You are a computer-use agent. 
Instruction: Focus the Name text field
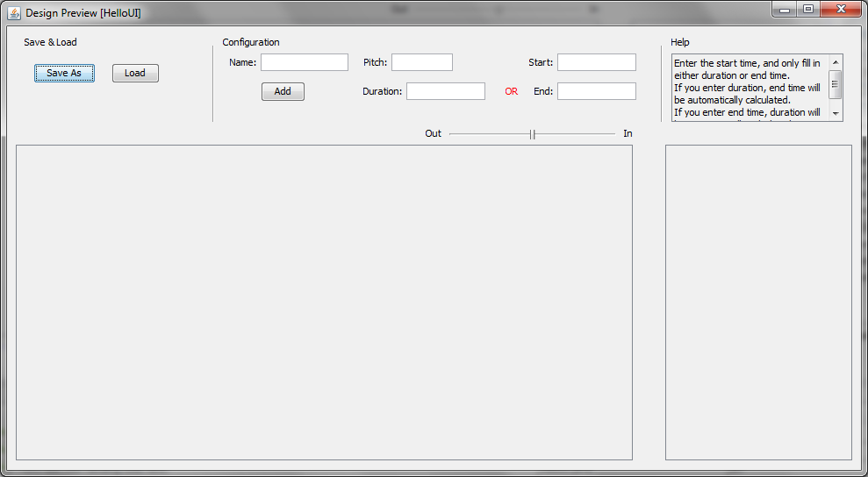click(x=304, y=62)
